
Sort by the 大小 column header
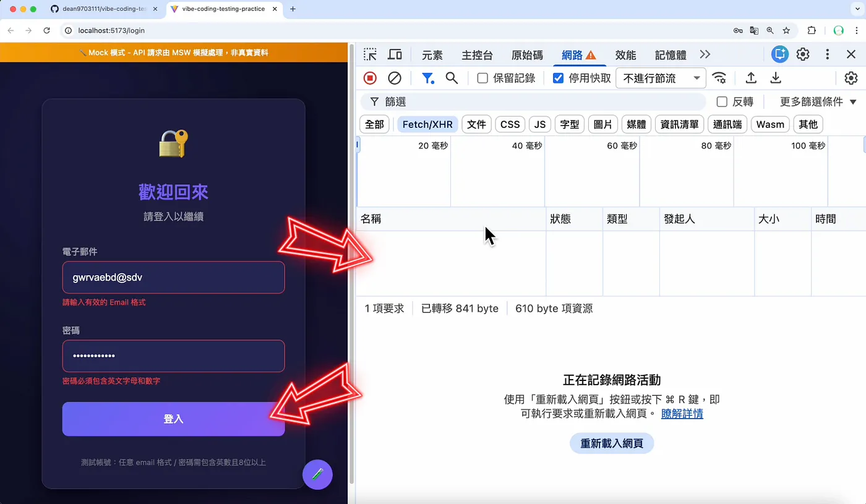pyautogui.click(x=782, y=219)
